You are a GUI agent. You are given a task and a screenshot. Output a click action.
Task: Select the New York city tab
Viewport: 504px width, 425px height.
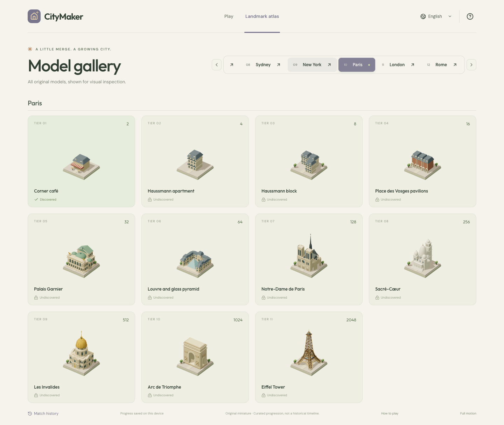point(312,65)
